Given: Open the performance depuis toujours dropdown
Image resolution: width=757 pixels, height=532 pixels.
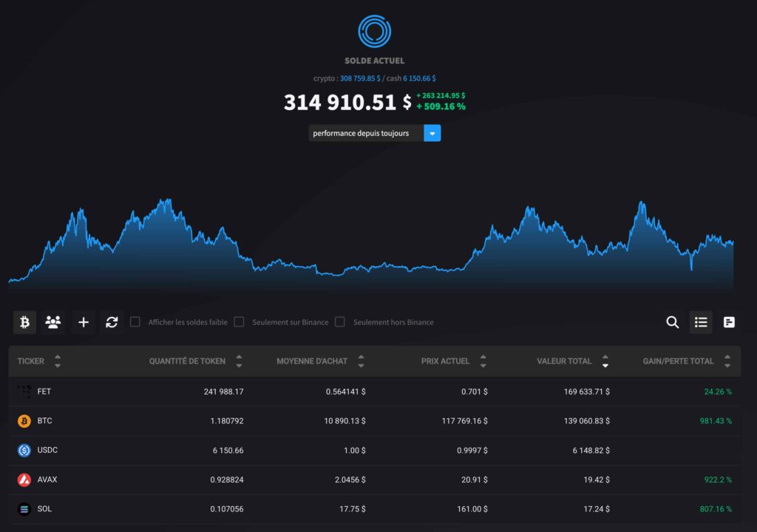Looking at the screenshot, I should 432,133.
